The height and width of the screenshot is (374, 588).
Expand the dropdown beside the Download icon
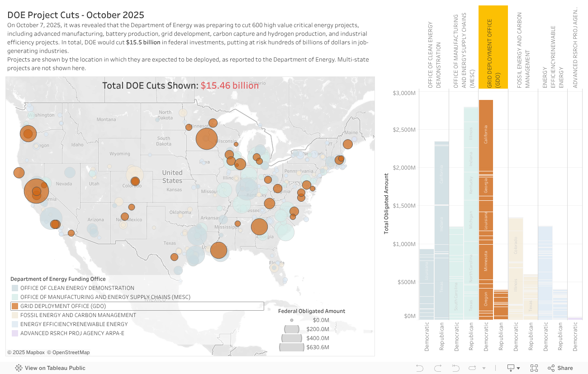pyautogui.click(x=518, y=368)
